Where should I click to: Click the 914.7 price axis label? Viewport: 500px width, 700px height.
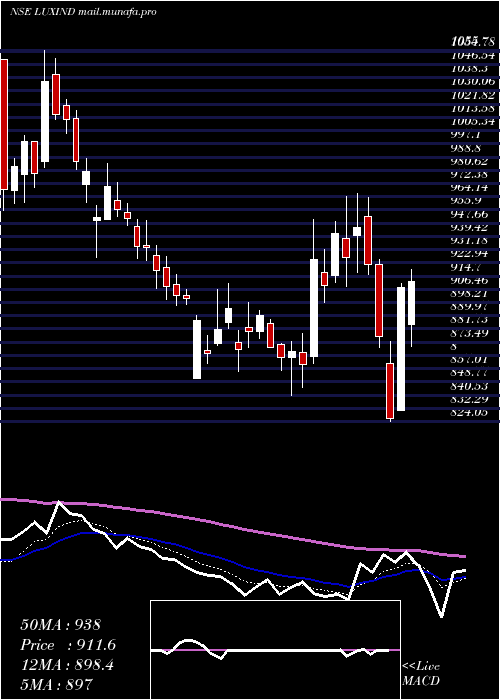[x=467, y=267]
